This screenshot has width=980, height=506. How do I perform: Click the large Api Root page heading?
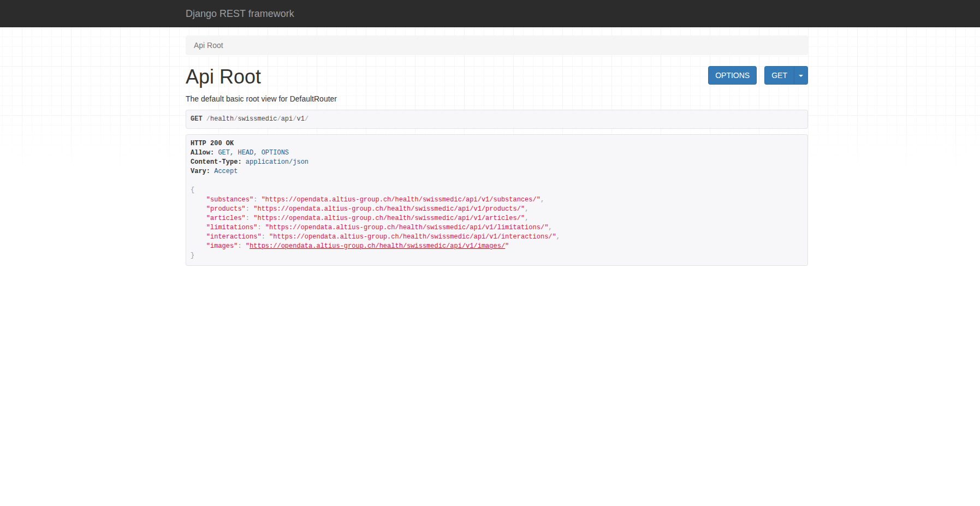point(223,77)
